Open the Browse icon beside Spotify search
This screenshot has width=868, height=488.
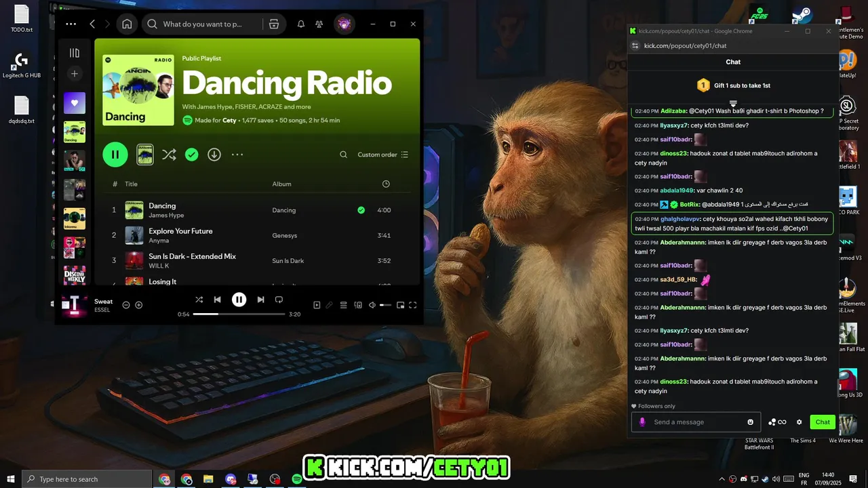(x=274, y=24)
